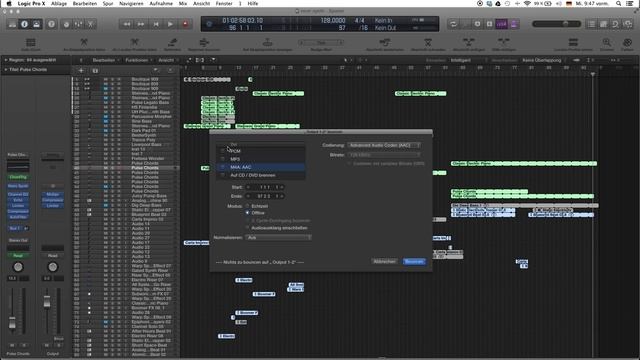
Task: Click the blue Bouncen button
Action: (x=414, y=261)
